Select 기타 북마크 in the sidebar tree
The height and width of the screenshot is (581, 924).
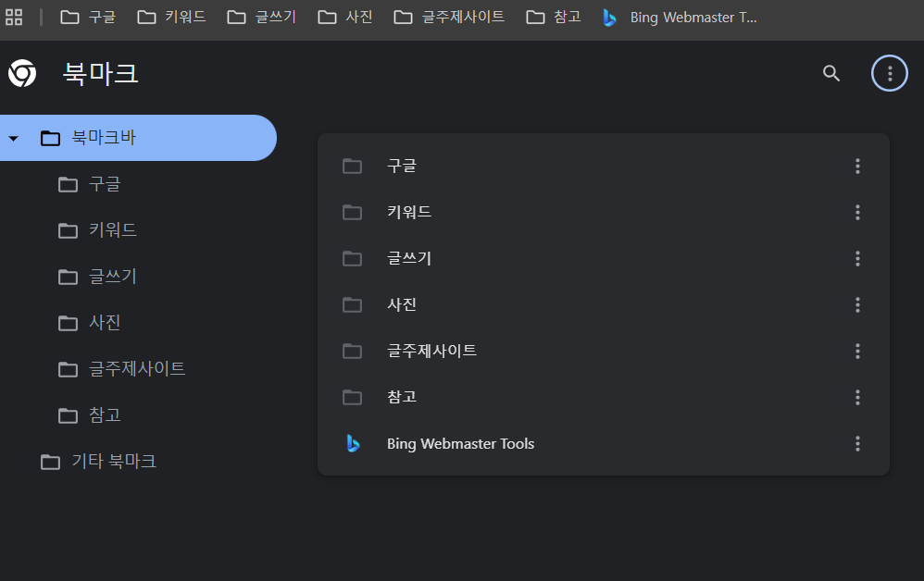[98, 462]
